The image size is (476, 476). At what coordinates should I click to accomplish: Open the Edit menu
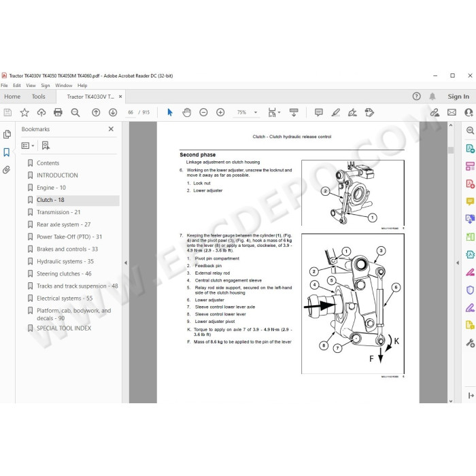pyautogui.click(x=17, y=86)
